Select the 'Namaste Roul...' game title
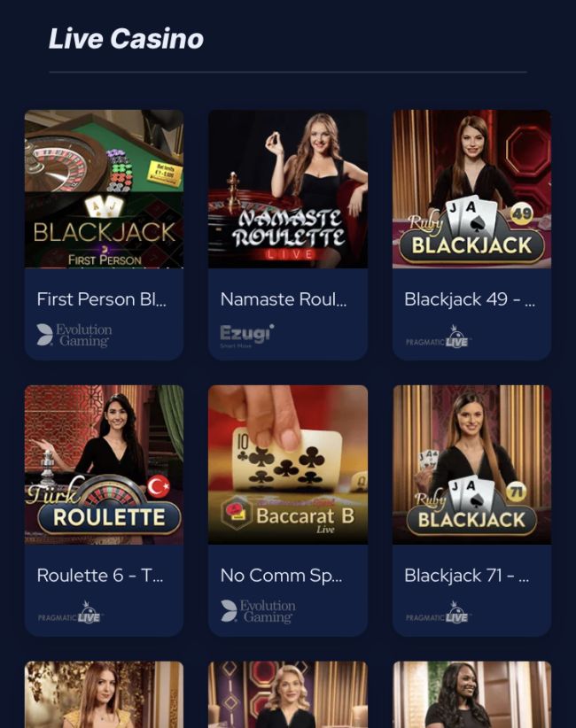This screenshot has height=728, width=576. (x=284, y=299)
